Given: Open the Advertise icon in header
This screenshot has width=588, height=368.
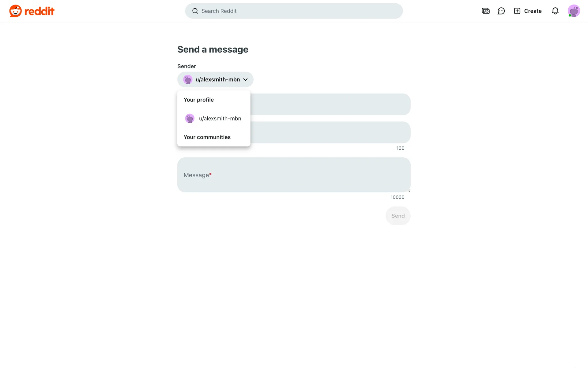Looking at the screenshot, I should pos(486,11).
